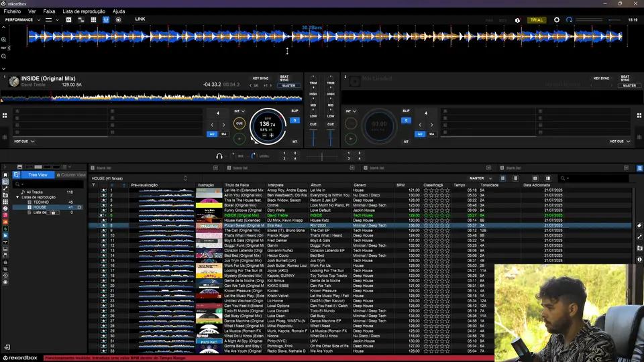The width and height of the screenshot is (644, 362).
Task: Click deck 2 pad mode grid icon
Action: point(639,116)
